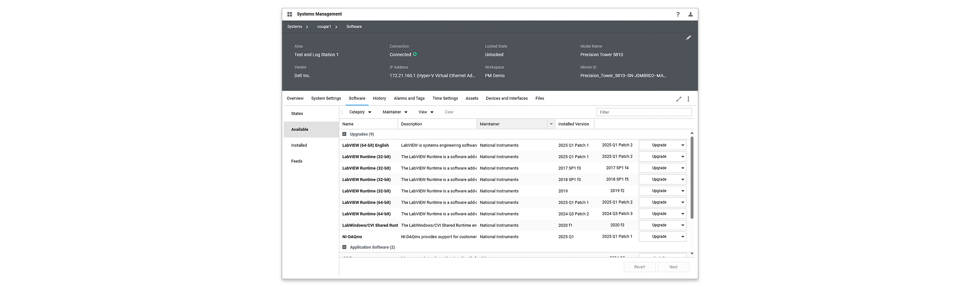Collapse the Upgrades (9) group
This screenshot has height=287, width=980.
click(344, 134)
